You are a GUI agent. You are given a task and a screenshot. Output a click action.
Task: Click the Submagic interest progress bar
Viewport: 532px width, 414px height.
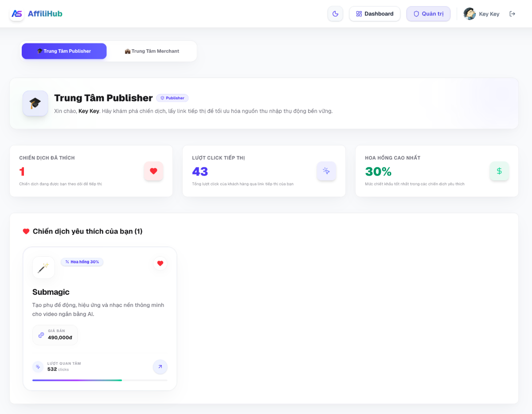pyautogui.click(x=100, y=380)
